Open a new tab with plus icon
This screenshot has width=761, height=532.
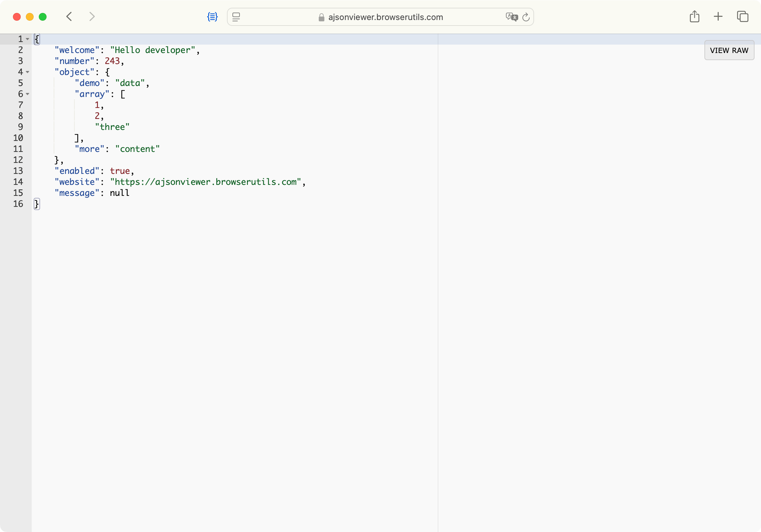pyautogui.click(x=718, y=16)
